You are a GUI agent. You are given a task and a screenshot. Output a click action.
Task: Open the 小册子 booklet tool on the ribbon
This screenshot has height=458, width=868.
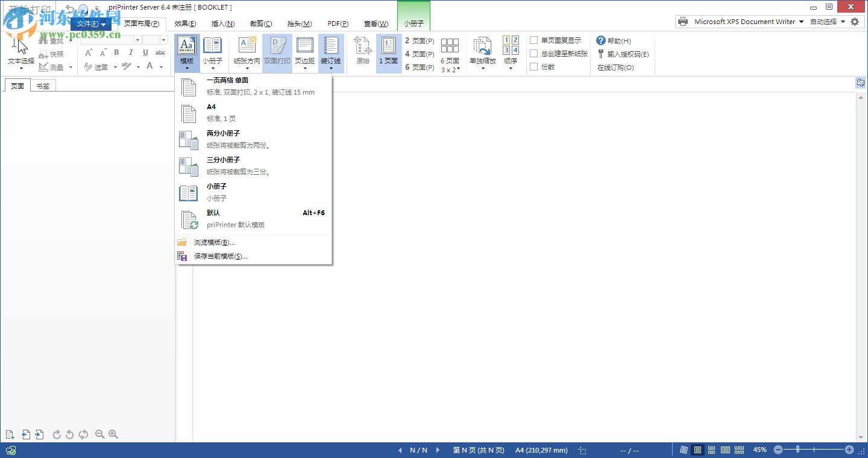pyautogui.click(x=213, y=52)
